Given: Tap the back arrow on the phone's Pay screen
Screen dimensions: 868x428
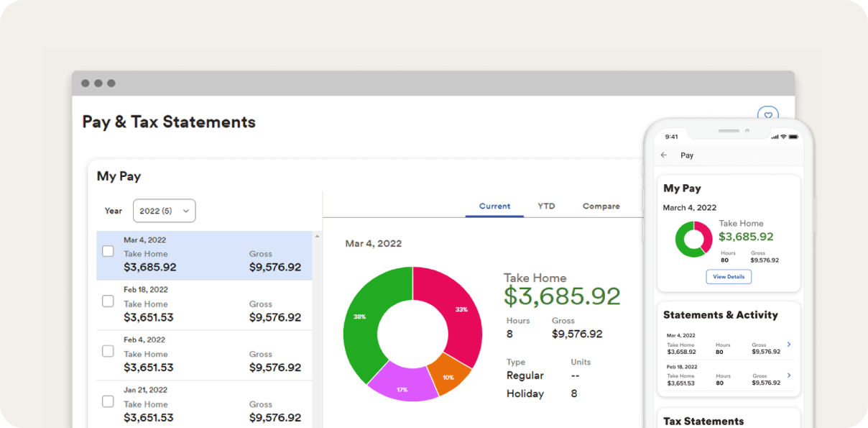Looking at the screenshot, I should point(663,155).
